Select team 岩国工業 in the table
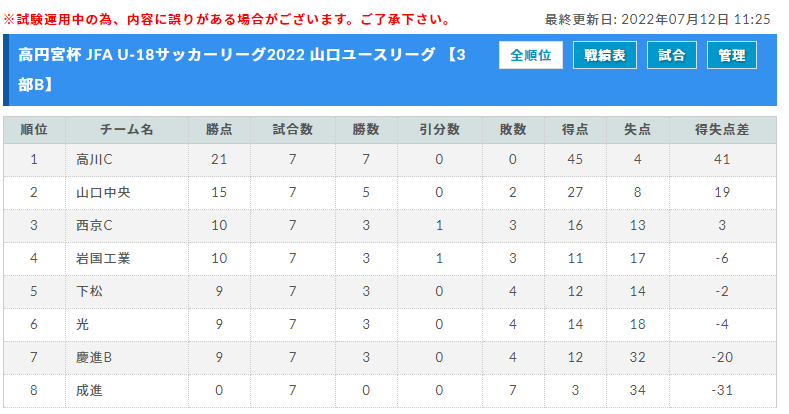This screenshot has width=789, height=414. [x=103, y=259]
